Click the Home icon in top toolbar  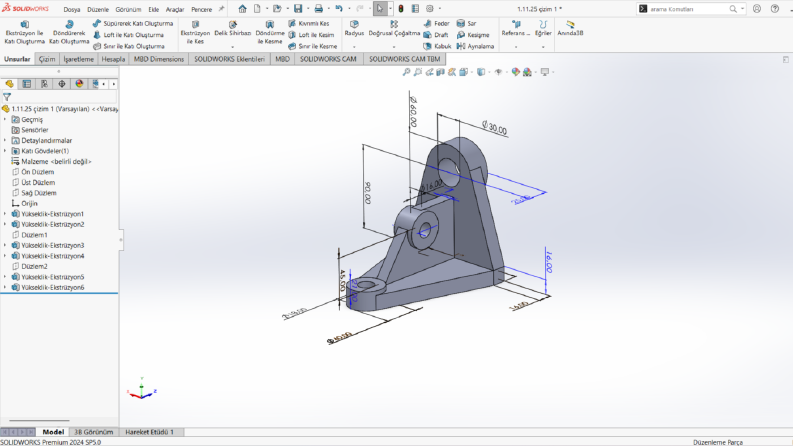click(x=243, y=9)
